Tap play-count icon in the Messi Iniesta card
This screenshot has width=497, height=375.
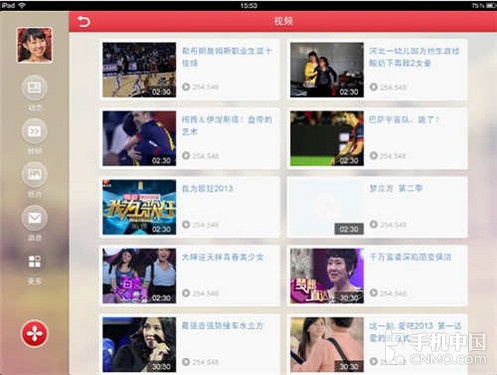pos(186,155)
